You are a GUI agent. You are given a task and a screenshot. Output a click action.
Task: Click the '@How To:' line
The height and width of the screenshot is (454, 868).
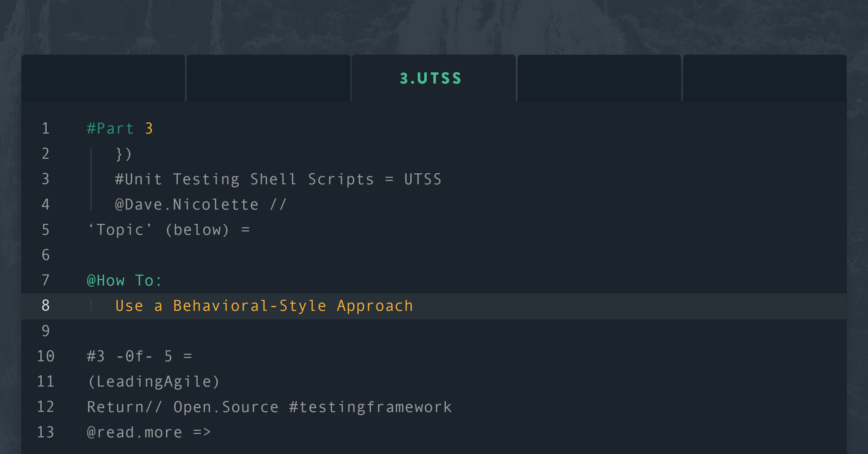[124, 280]
